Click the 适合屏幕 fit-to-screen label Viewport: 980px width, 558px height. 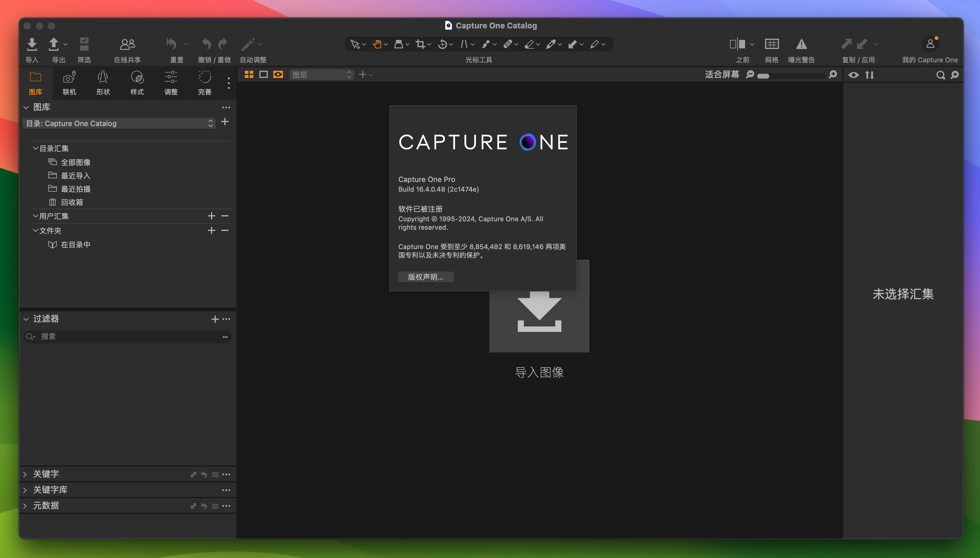coord(722,74)
